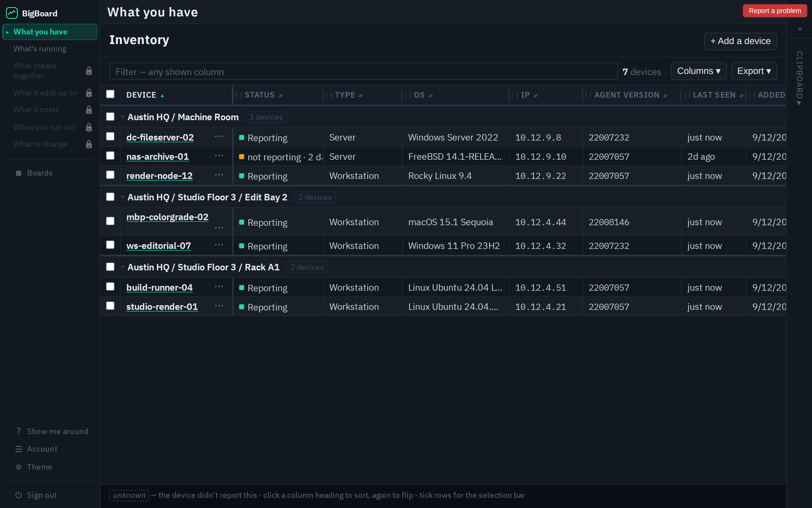Open the row menu dots for nas-archive-01
The image size is (812, 508).
tap(219, 156)
